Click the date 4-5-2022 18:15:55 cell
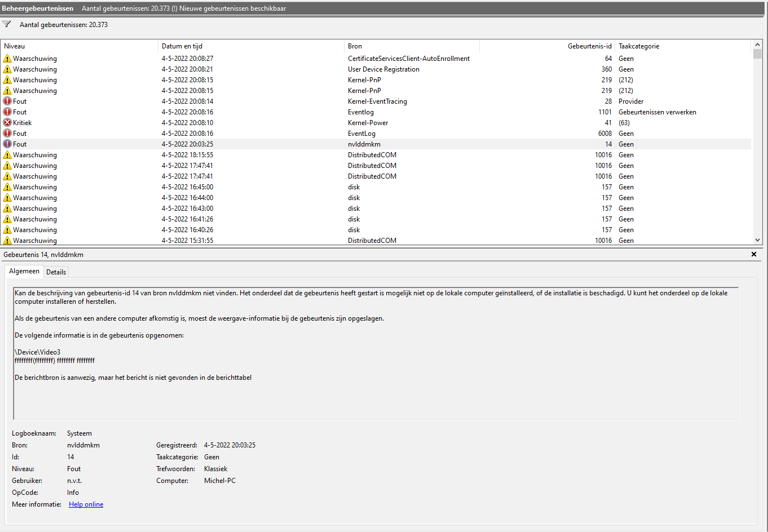Screen dimensions: 768x532 tap(187, 155)
